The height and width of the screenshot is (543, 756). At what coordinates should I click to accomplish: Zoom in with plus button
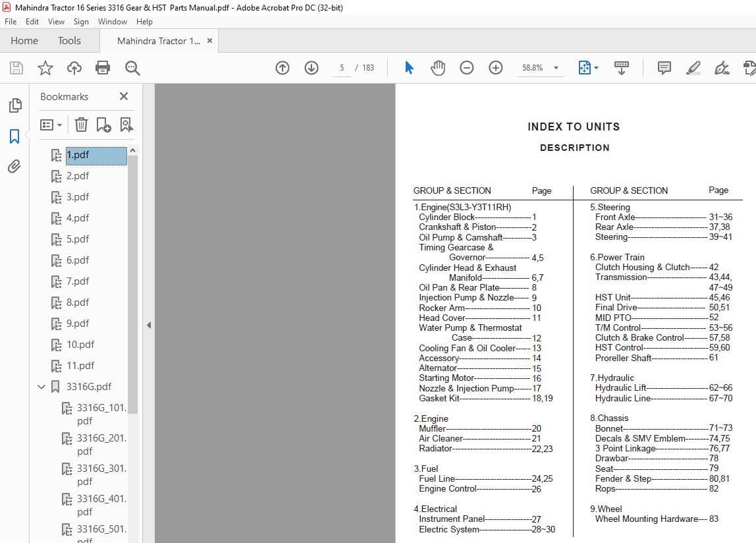pyautogui.click(x=496, y=68)
